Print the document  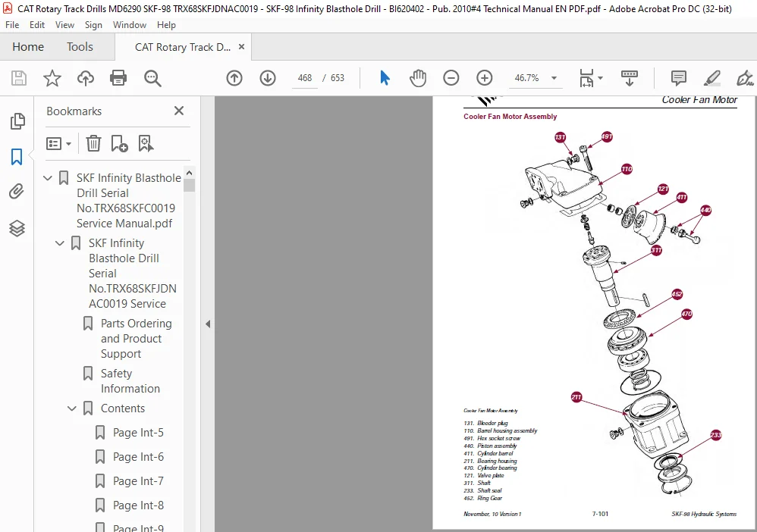118,77
